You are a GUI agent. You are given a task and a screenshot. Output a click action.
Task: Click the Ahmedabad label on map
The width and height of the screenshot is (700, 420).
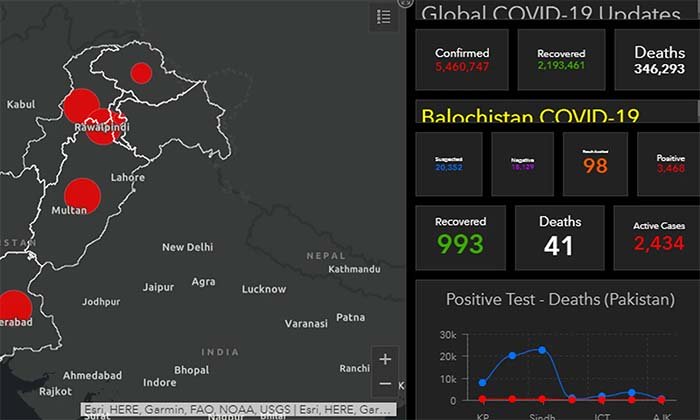point(92,375)
